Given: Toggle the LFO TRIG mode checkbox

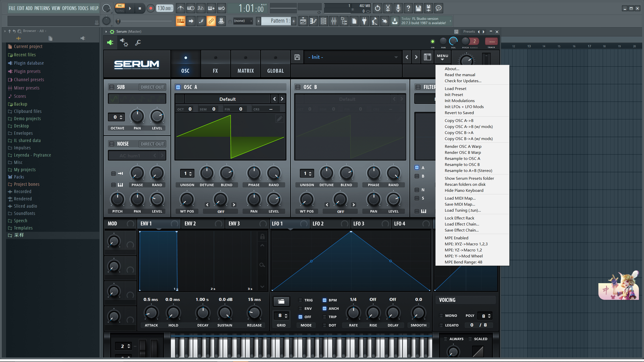Looking at the screenshot, I should coord(300,300).
